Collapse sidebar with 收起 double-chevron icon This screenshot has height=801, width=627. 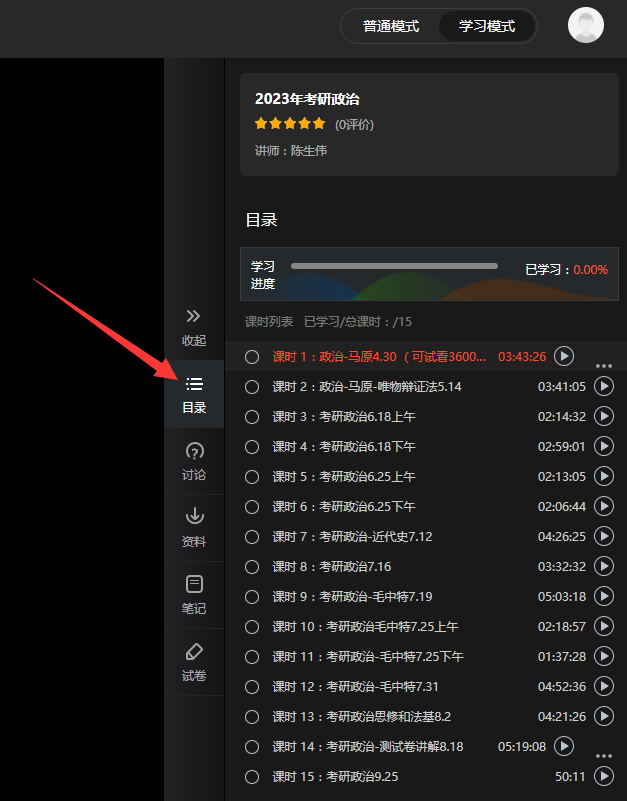tap(194, 327)
